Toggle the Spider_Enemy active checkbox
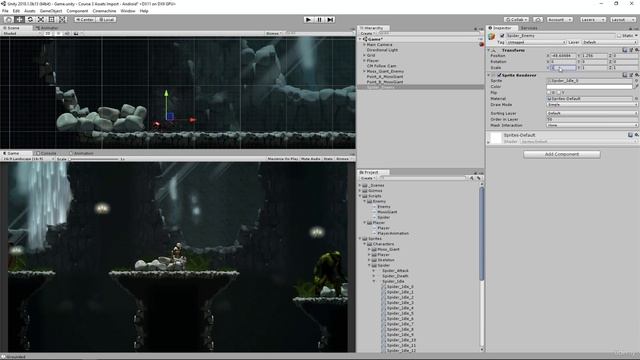Image resolution: width=640 pixels, height=360 pixels. [x=502, y=36]
